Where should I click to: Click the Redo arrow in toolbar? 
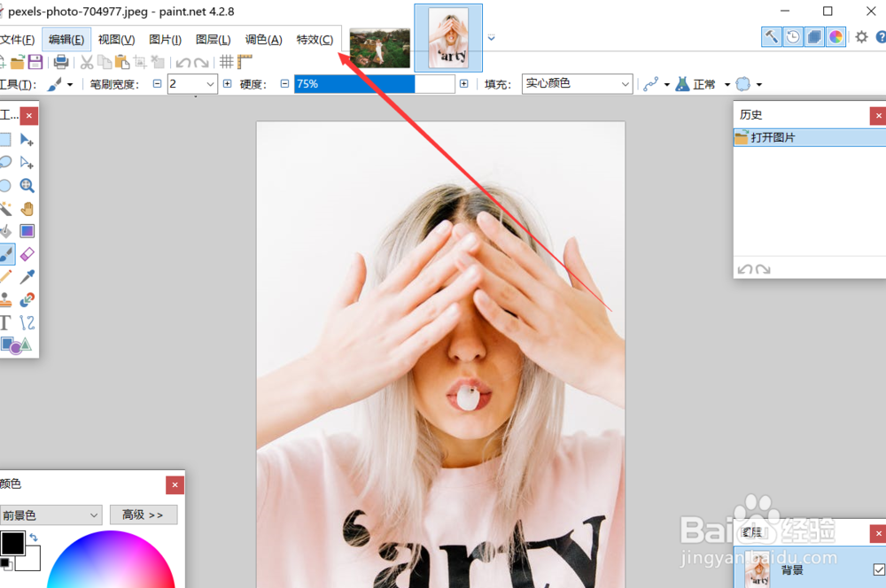tap(201, 62)
